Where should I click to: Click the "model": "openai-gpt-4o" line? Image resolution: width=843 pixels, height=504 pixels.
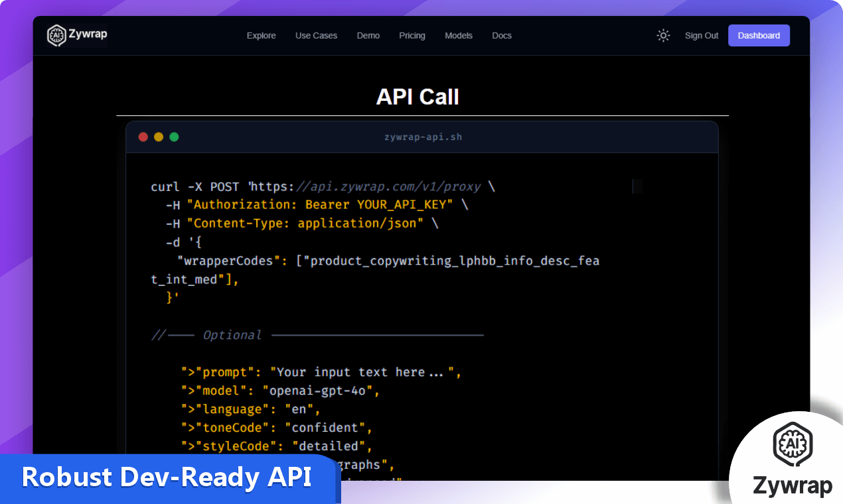point(280,391)
